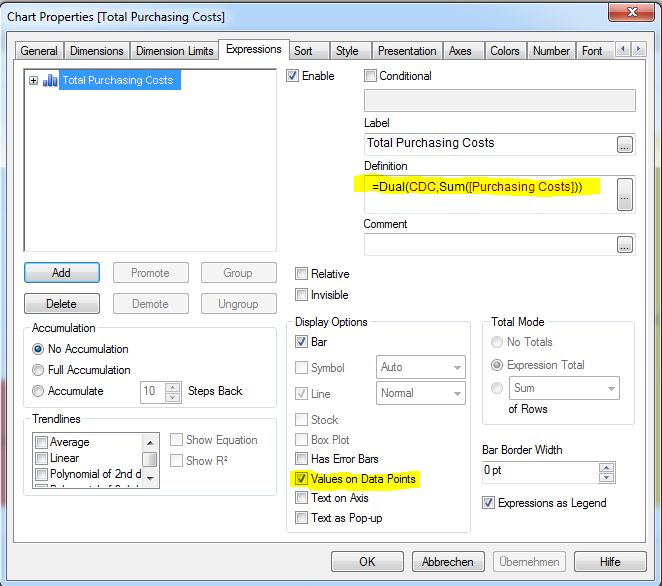Screen dimensions: 662x586
Task: Switch to the Number tab
Action: [x=551, y=51]
